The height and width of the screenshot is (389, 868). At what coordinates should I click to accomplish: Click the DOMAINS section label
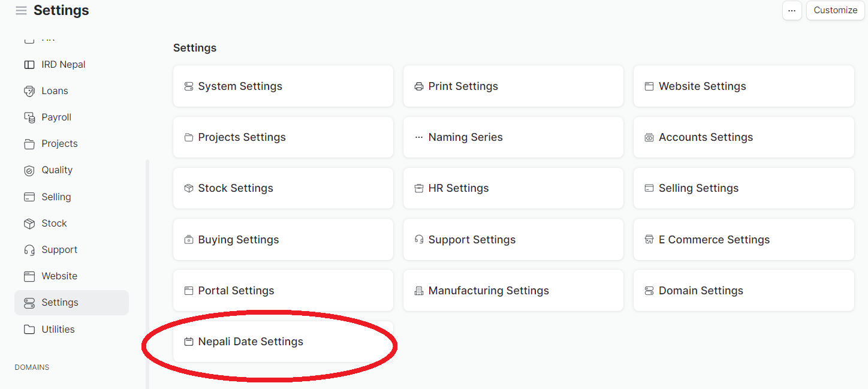pos(32,367)
